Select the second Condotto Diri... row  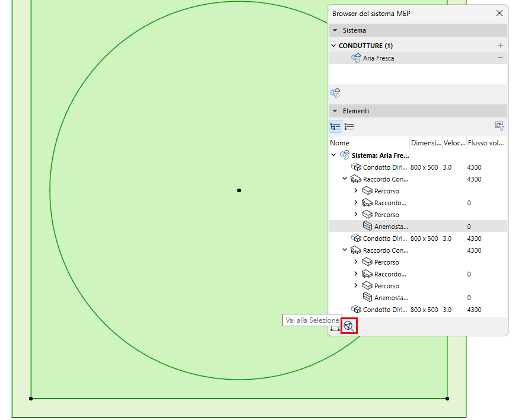tap(418, 238)
